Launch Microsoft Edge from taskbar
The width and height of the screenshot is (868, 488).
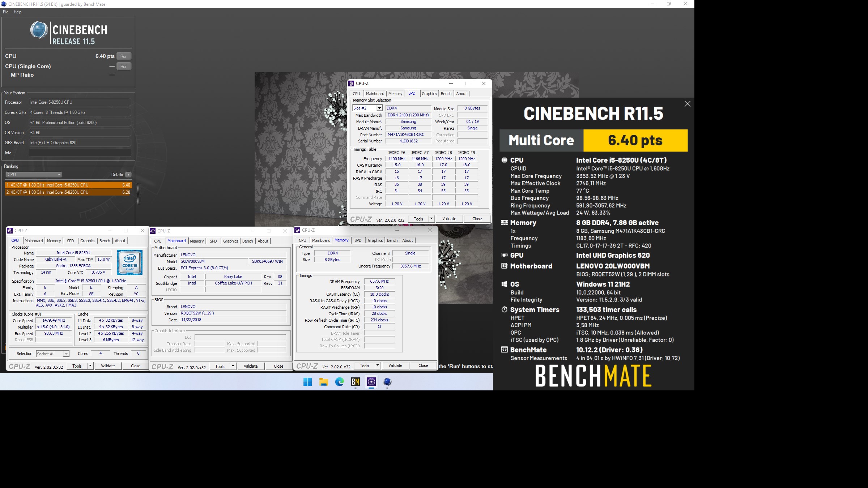coord(339,382)
